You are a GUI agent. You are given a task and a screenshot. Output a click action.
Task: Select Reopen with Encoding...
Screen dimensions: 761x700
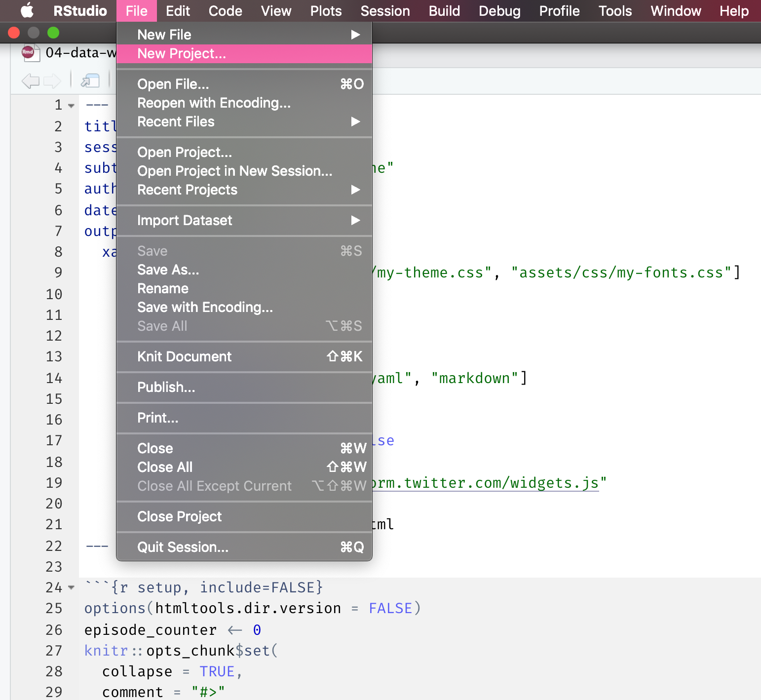tap(244, 103)
